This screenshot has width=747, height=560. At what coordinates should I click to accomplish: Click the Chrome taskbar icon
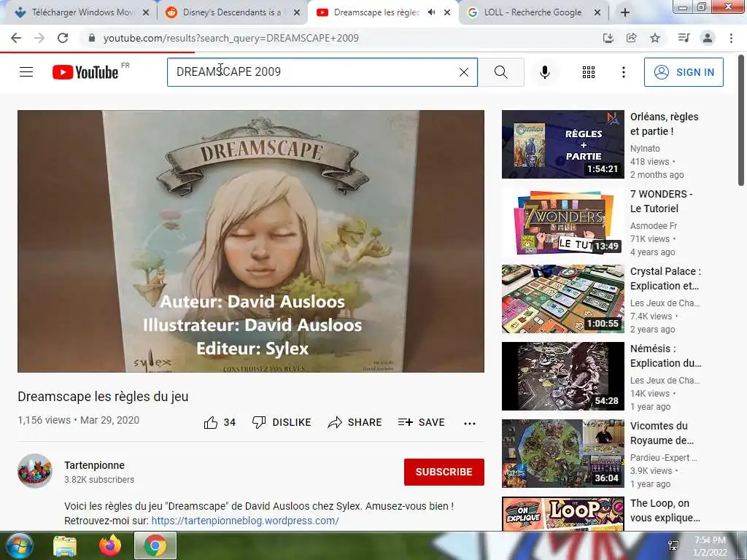tap(155, 545)
